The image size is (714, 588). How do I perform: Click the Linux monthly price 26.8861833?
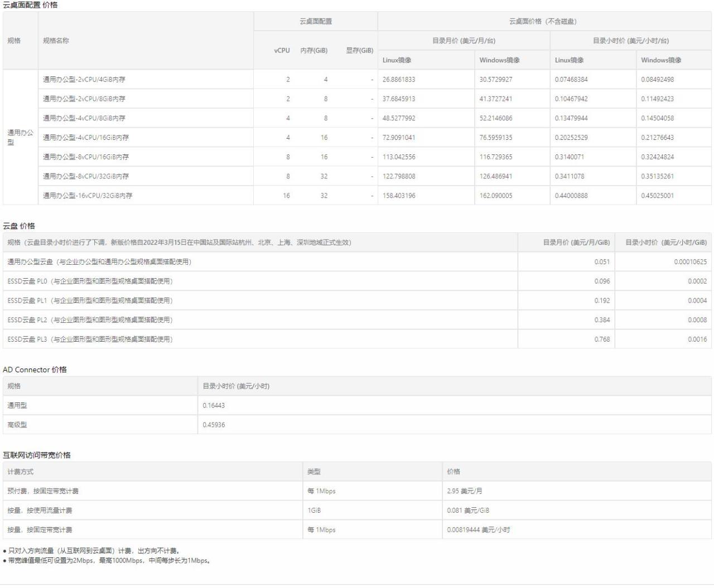(399, 80)
